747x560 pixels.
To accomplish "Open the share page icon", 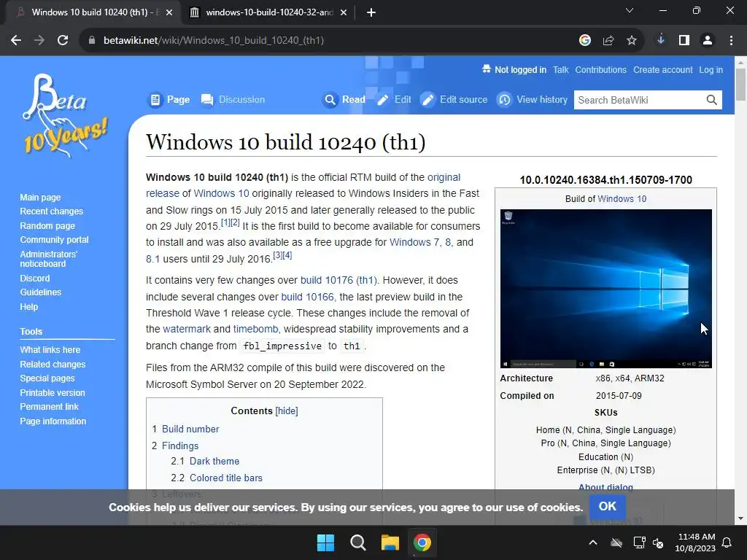I will pos(608,41).
